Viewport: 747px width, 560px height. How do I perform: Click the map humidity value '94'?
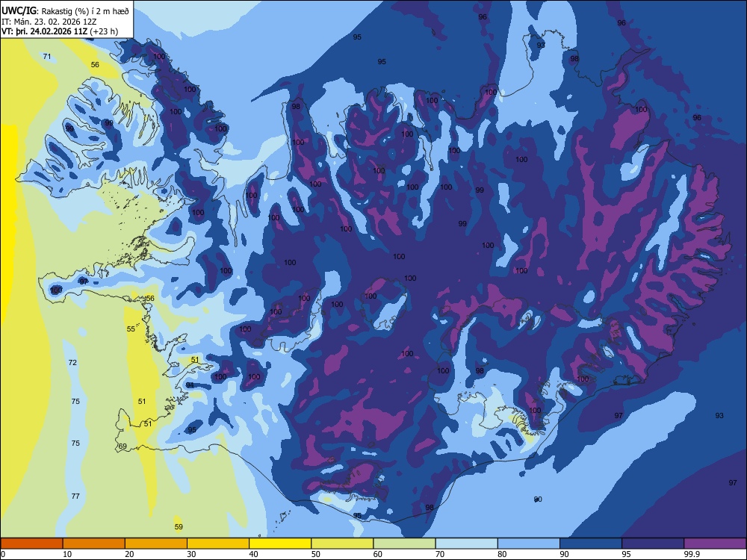coord(190,385)
